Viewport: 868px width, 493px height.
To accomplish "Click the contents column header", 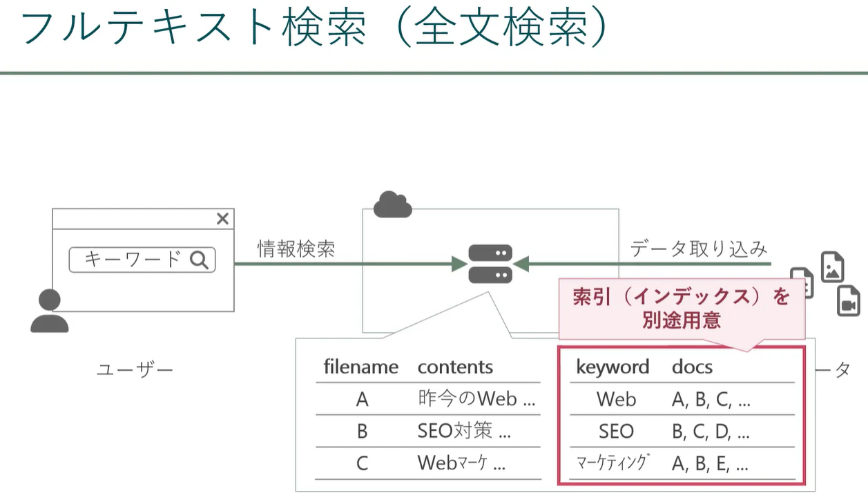I will (456, 367).
